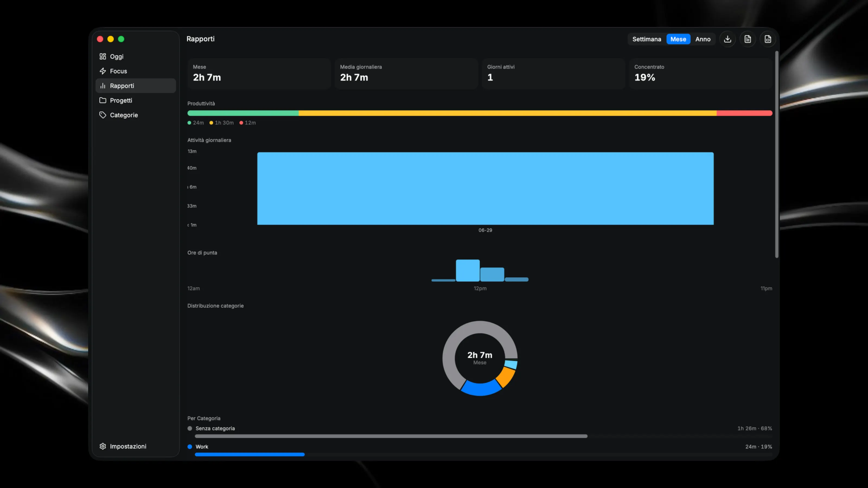Click the document report export icon
Screen dimensions: 868x488
(x=748, y=39)
